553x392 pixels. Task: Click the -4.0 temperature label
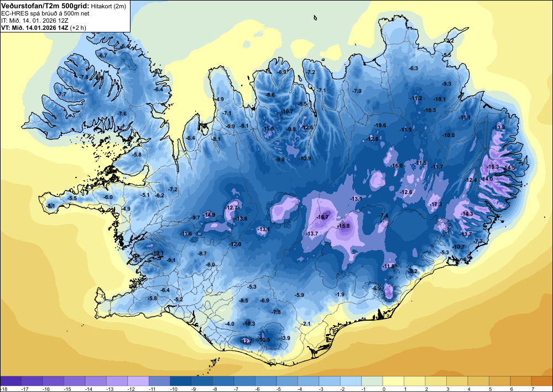229,323
